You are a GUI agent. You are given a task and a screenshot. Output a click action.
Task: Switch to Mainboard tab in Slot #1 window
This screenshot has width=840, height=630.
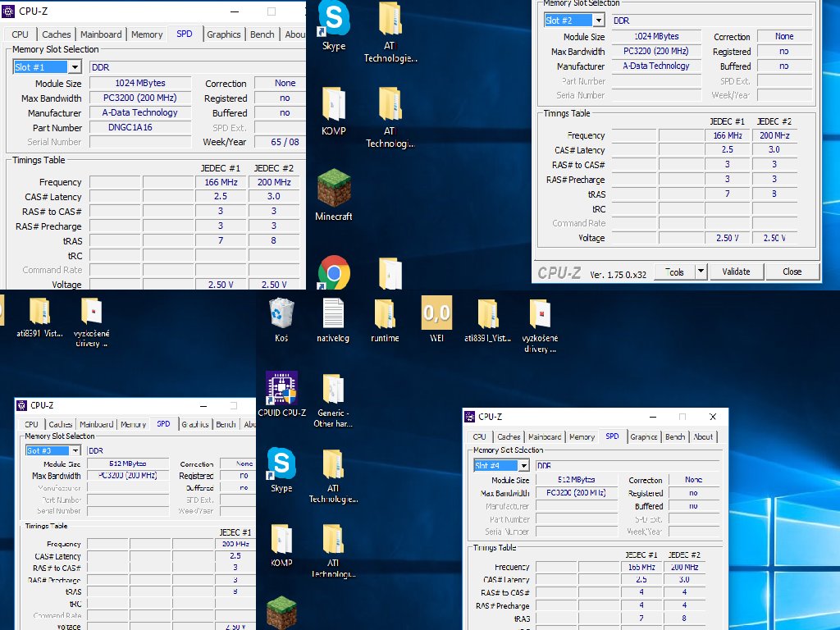pos(101,34)
